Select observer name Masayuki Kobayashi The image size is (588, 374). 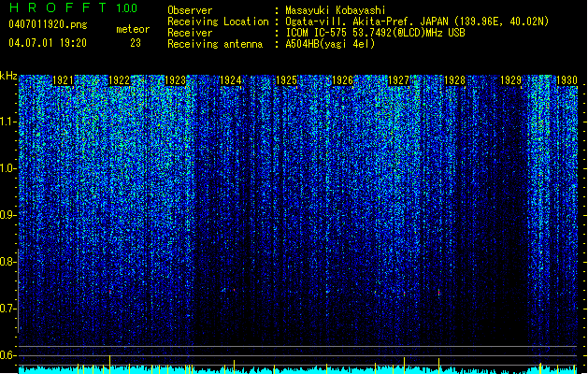point(336,10)
